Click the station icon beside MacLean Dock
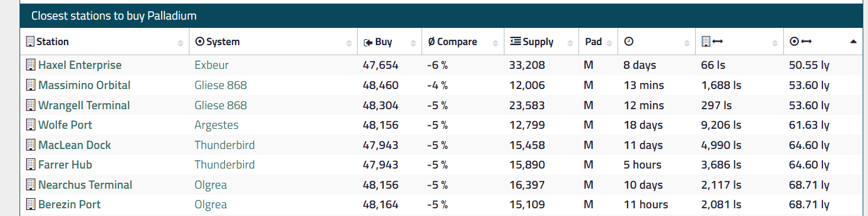This screenshot has width=868, height=216. (31, 145)
